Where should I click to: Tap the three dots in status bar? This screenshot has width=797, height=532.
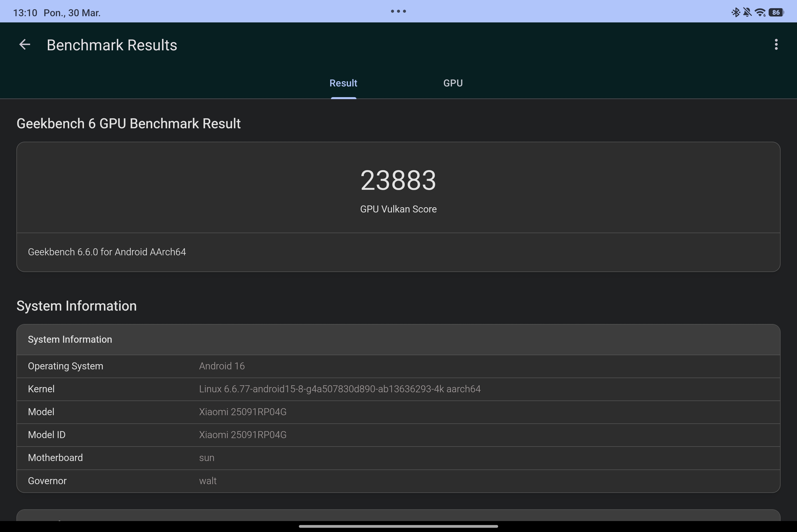398,11
